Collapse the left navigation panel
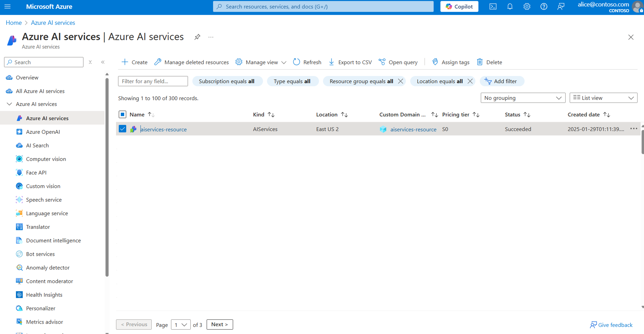Screen dimensions: 644x334 click(x=103, y=62)
